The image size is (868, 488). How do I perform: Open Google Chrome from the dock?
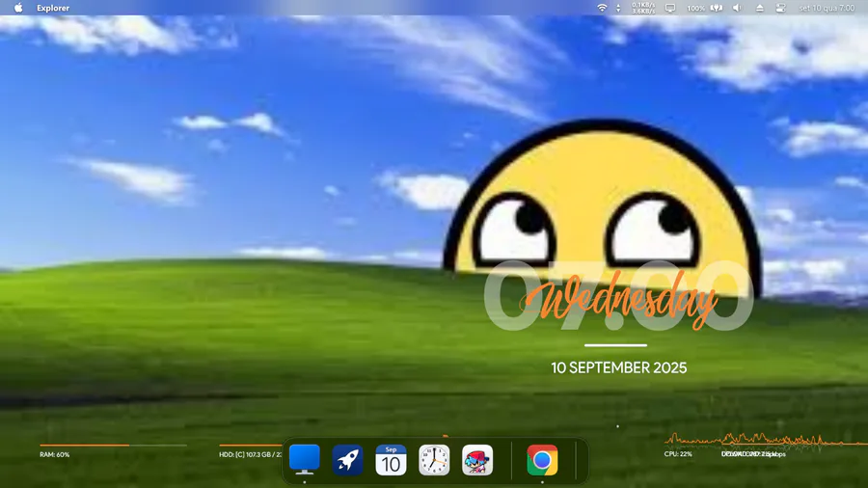coord(542,460)
